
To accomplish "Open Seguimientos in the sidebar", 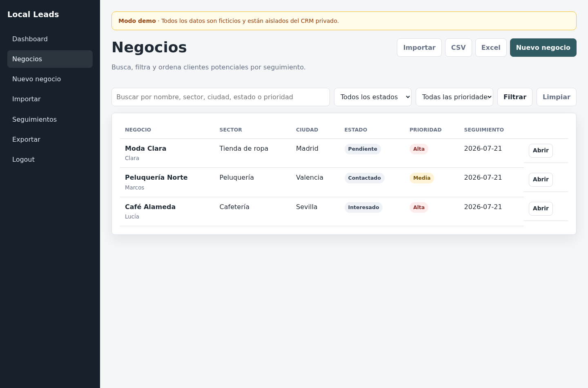I will point(50,119).
